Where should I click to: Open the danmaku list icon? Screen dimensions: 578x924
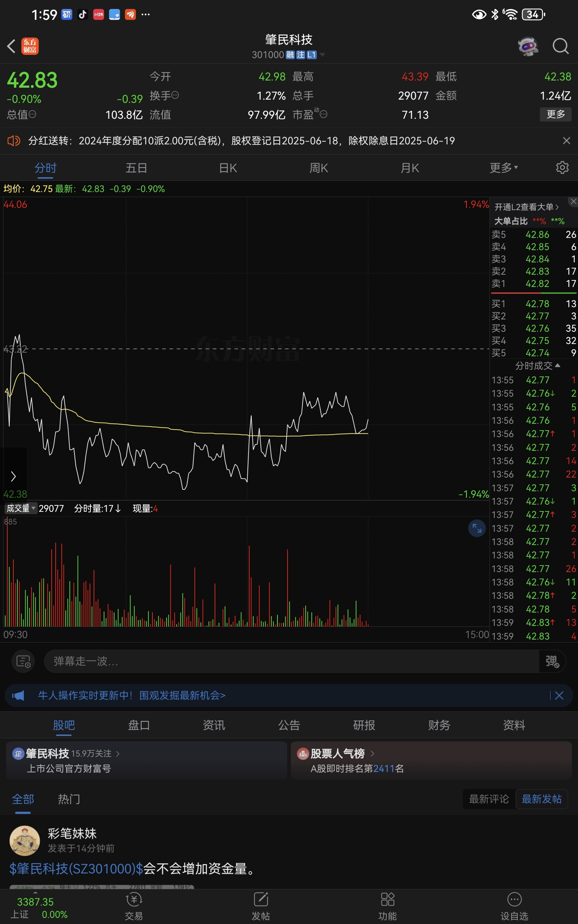click(23, 661)
